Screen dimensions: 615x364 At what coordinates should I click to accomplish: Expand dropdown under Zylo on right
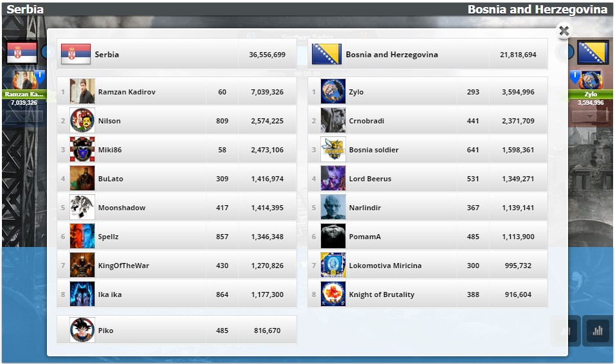tap(590, 116)
